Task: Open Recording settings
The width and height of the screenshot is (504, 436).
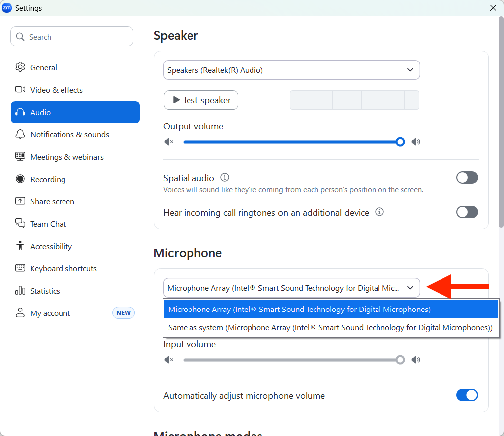Action: 75,179
